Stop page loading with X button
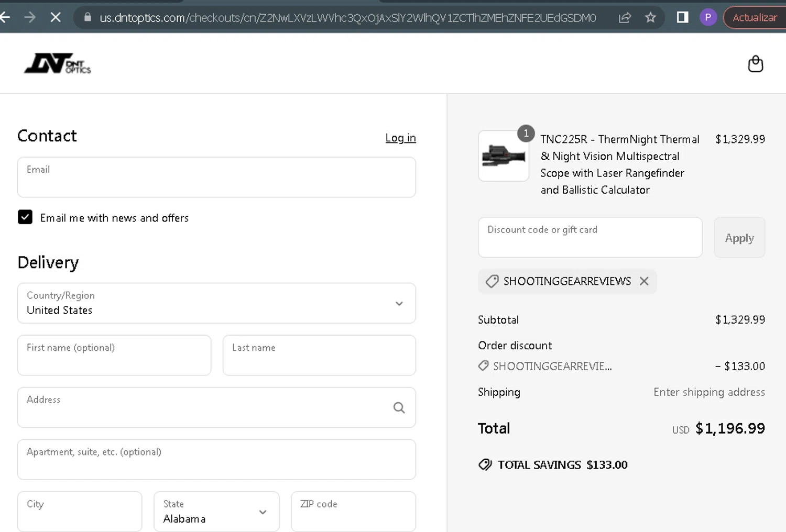Screen dimensions: 786x532 (56, 17)
